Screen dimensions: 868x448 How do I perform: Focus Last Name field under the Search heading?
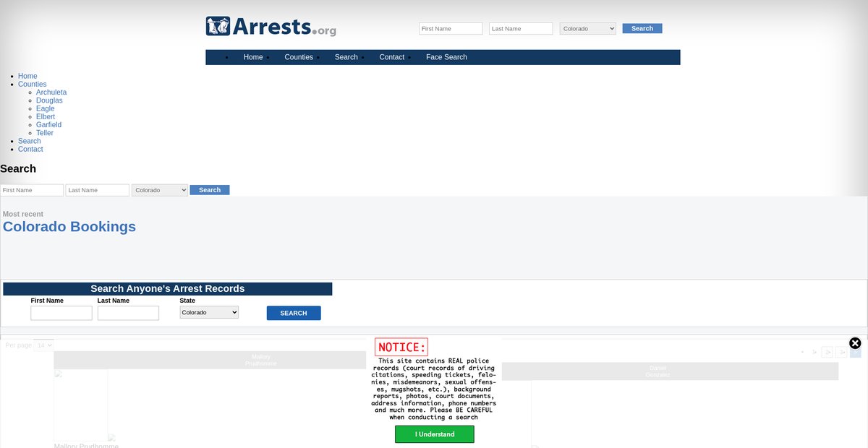pos(98,190)
